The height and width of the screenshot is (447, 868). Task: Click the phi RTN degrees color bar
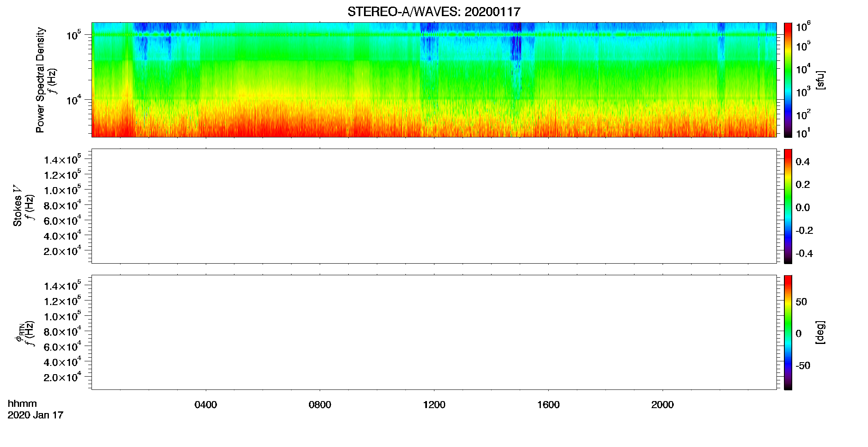pos(788,332)
